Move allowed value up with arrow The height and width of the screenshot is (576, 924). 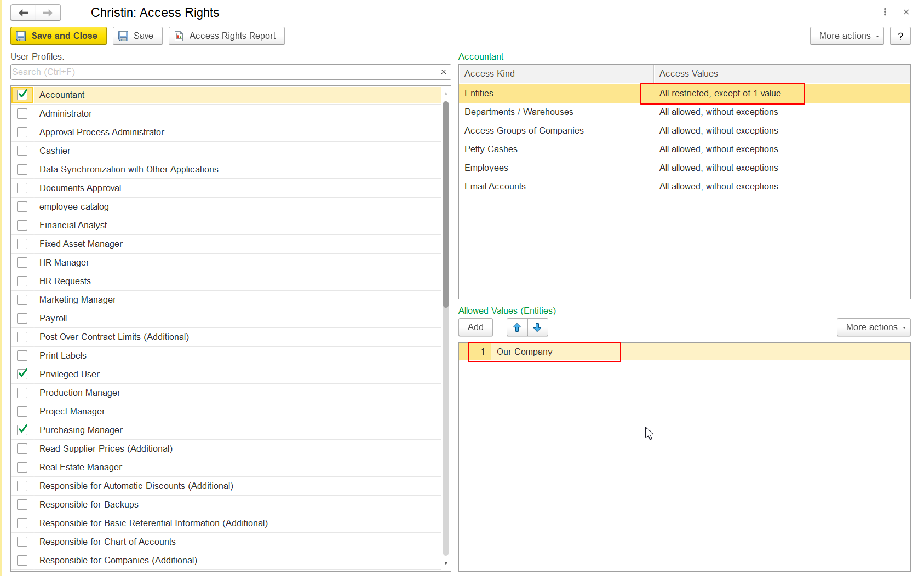pyautogui.click(x=516, y=327)
